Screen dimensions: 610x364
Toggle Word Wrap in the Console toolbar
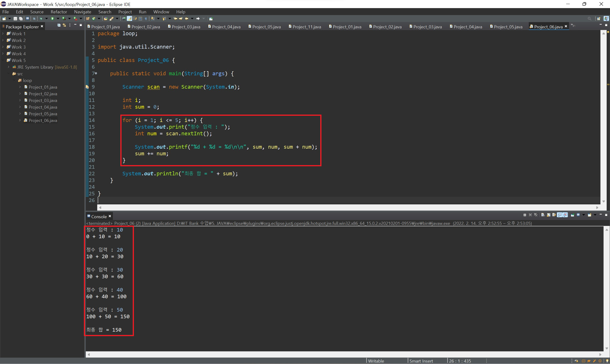pyautogui.click(x=554, y=215)
